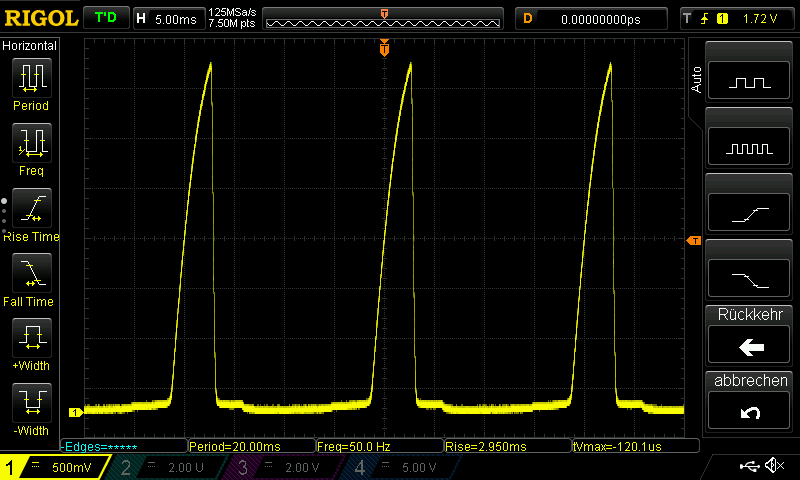Click the orange trigger level marker
The height and width of the screenshot is (480, 800).
click(692, 241)
